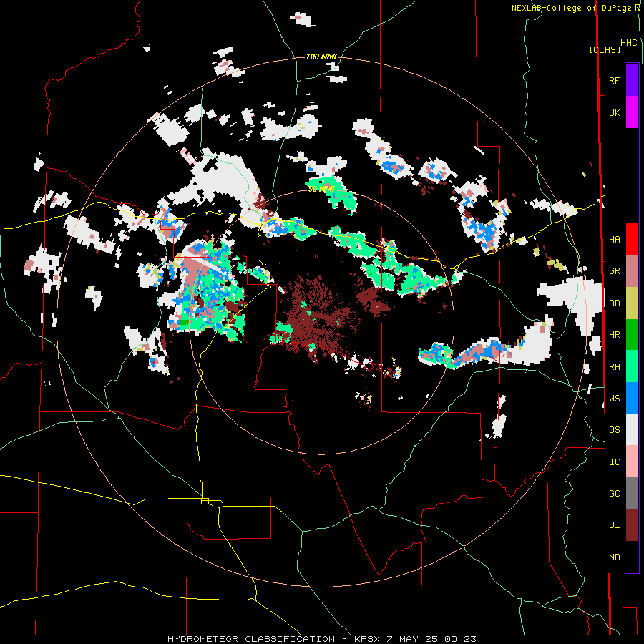
Task: Click the WS legend label
Action: click(614, 399)
